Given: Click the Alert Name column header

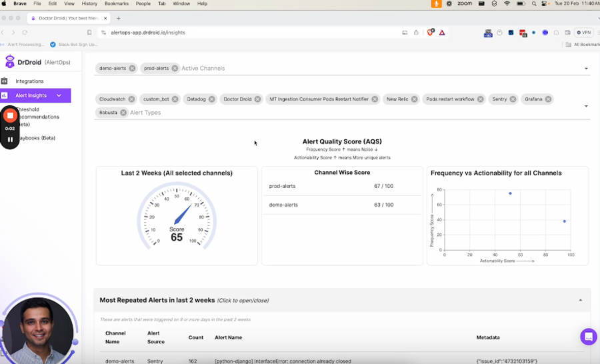Looking at the screenshot, I should pos(229,337).
